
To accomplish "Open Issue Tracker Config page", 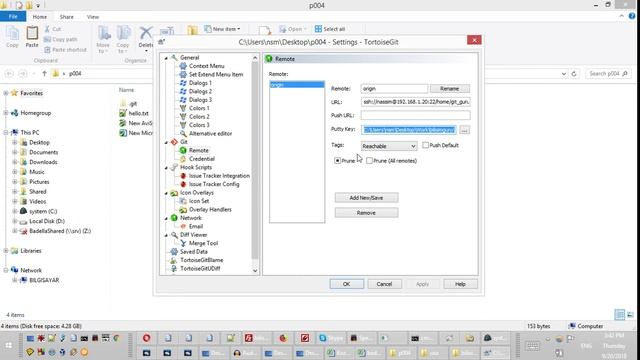I will click(214, 184).
